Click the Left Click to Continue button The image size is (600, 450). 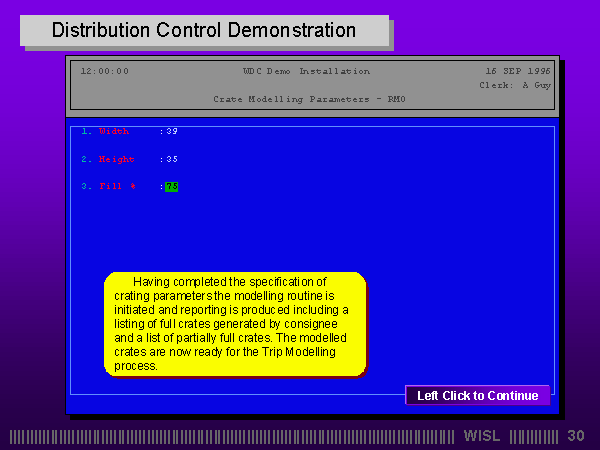coord(478,395)
